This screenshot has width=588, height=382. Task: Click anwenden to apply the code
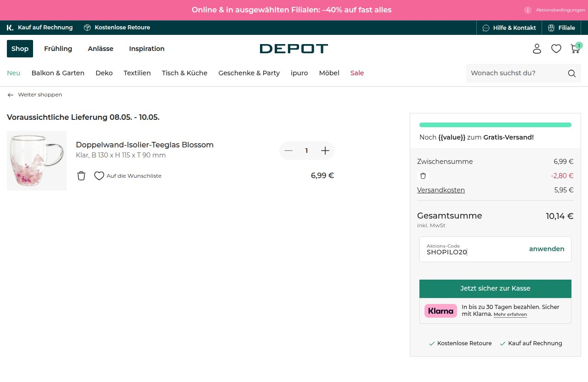pyautogui.click(x=547, y=249)
